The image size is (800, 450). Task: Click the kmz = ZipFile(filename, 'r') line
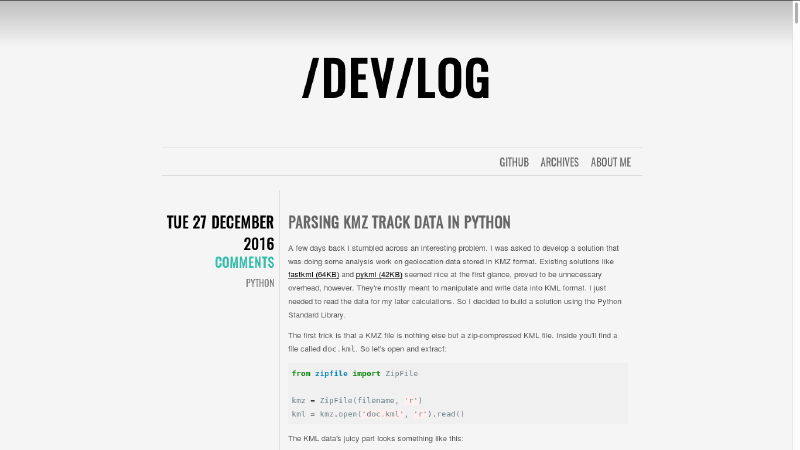pos(357,401)
